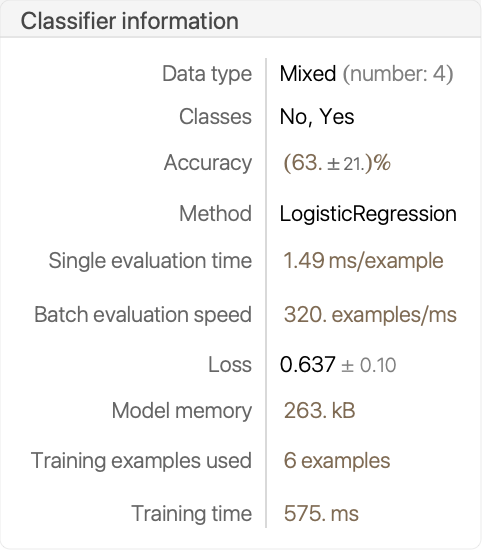
Task: Select the Data type label
Action: click(207, 74)
